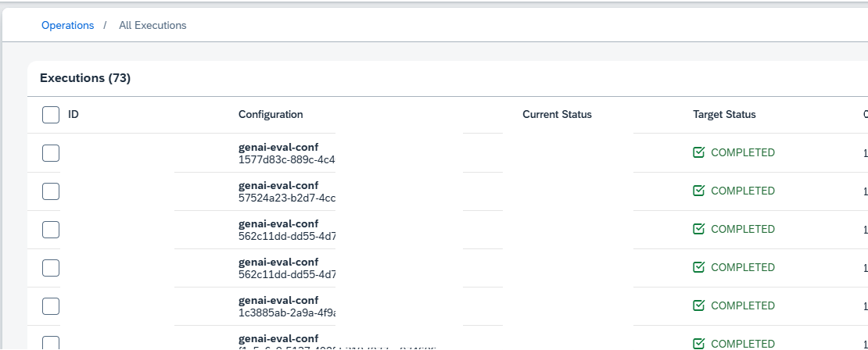The height and width of the screenshot is (350, 868).
Task: Click the Current Status column header
Action: coord(557,115)
